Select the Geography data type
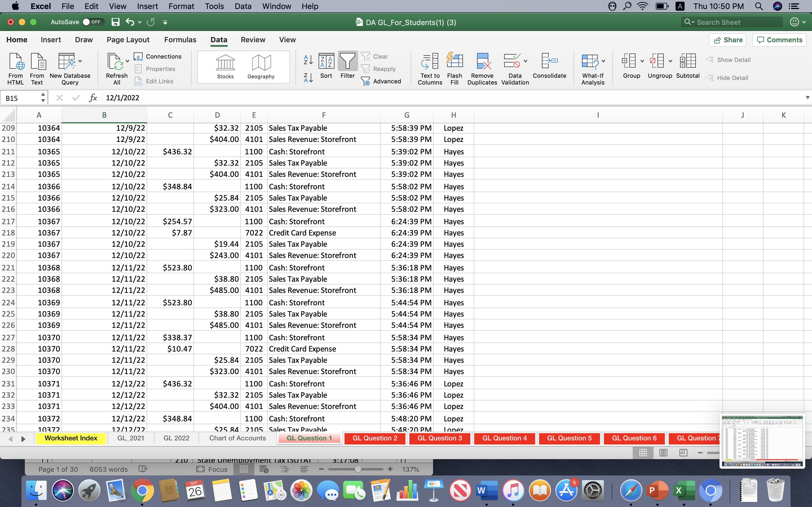812x507 pixels. 261,66
